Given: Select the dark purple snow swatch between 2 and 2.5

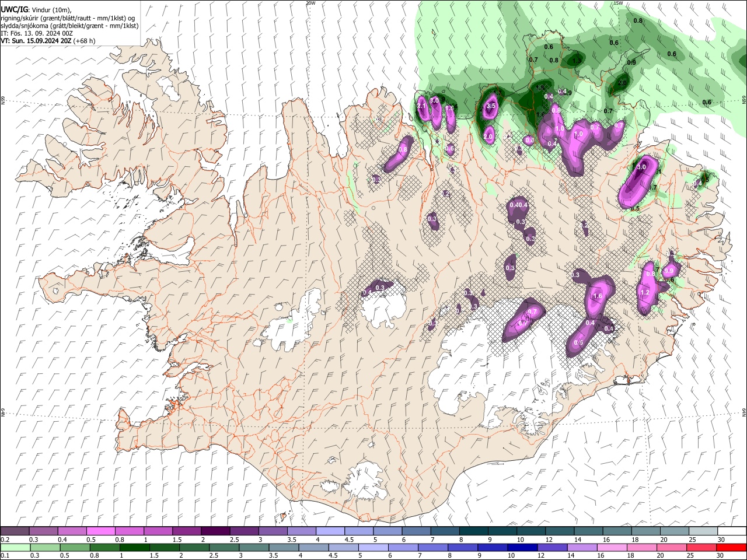Looking at the screenshot, I should [215, 531].
